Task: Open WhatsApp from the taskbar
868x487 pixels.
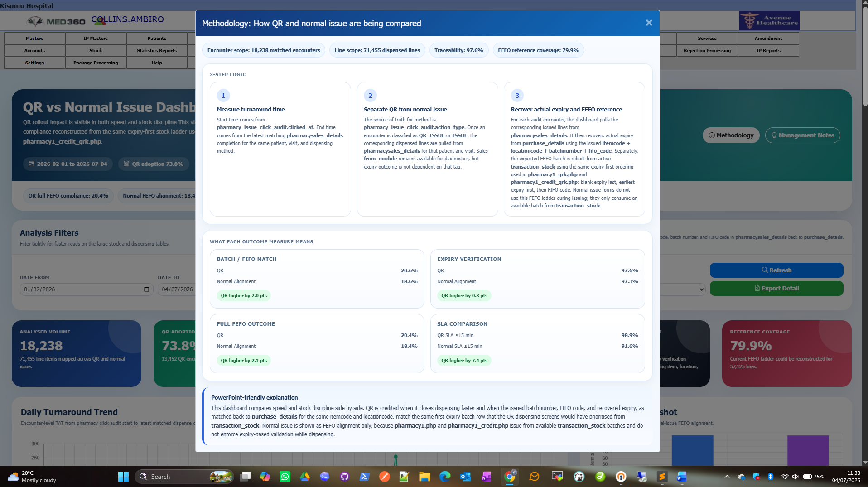Action: pos(285,477)
